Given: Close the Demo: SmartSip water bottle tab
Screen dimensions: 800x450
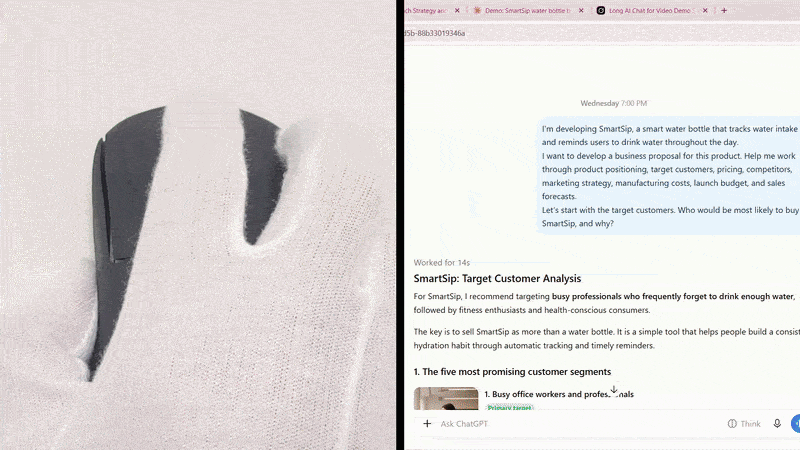Looking at the screenshot, I should [x=581, y=10].
